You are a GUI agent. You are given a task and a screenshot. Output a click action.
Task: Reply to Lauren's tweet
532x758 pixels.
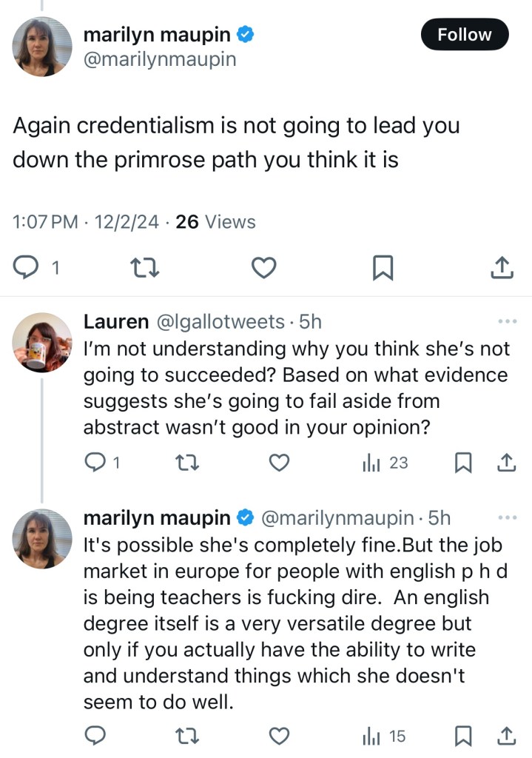coord(96,463)
